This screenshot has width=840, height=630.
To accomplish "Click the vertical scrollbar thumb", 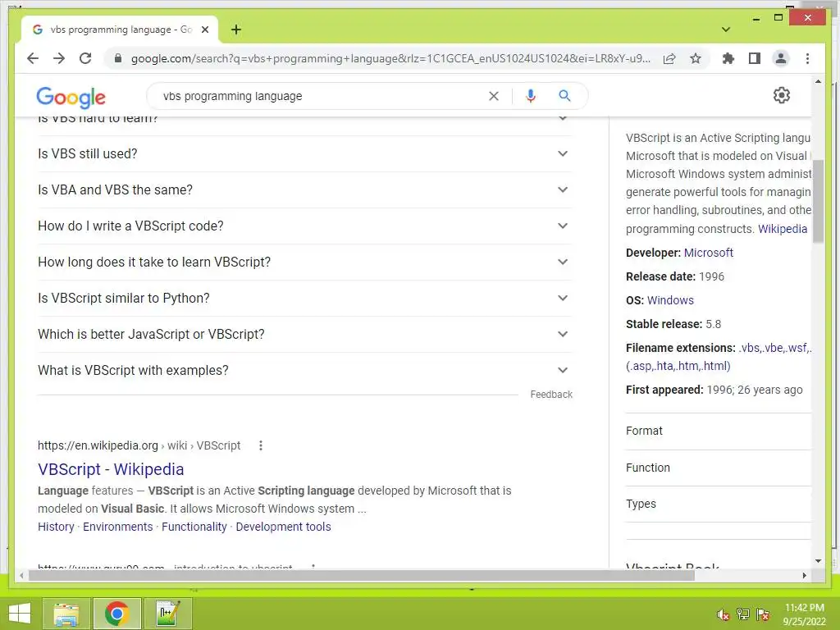I will coord(818,201).
